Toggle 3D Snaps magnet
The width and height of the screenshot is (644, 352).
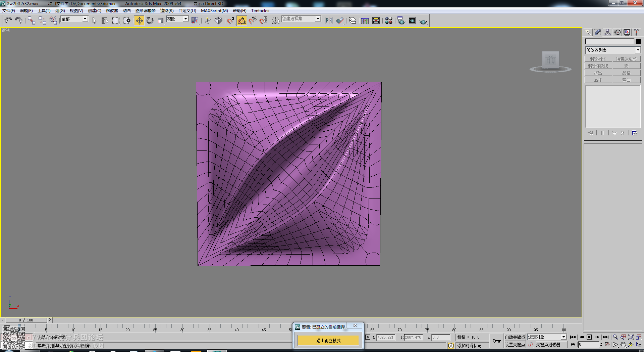231,20
